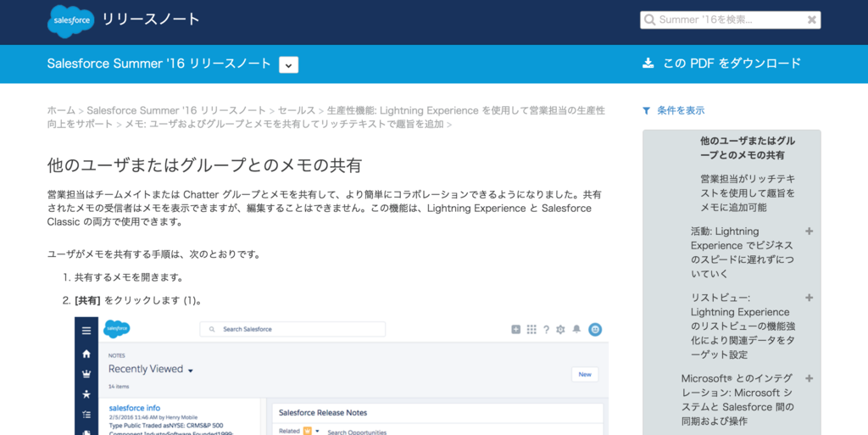Click the help question mark icon in screenshot
Screen dimensions: 868x435
click(x=547, y=329)
